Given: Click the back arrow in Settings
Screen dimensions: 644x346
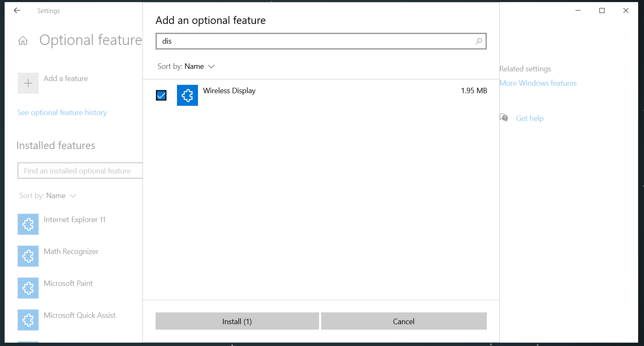Looking at the screenshot, I should pyautogui.click(x=17, y=10).
